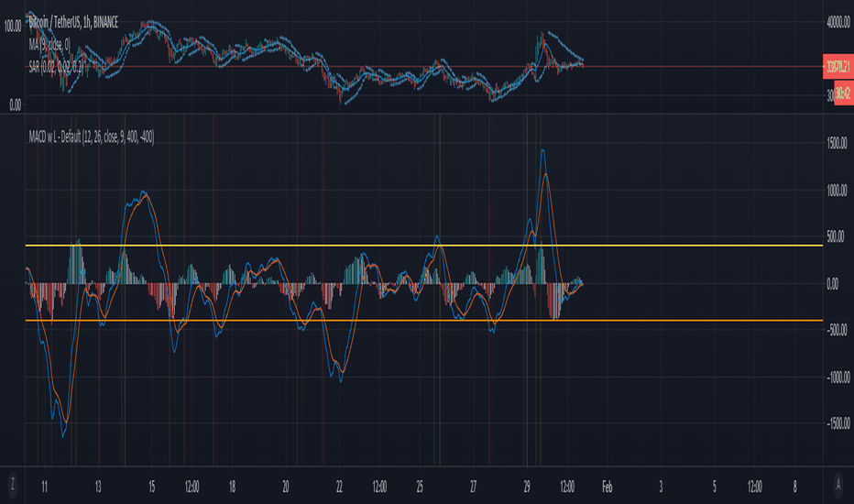Click the 12:00 label between 15 and 18
The image size is (854, 504).
(x=192, y=487)
